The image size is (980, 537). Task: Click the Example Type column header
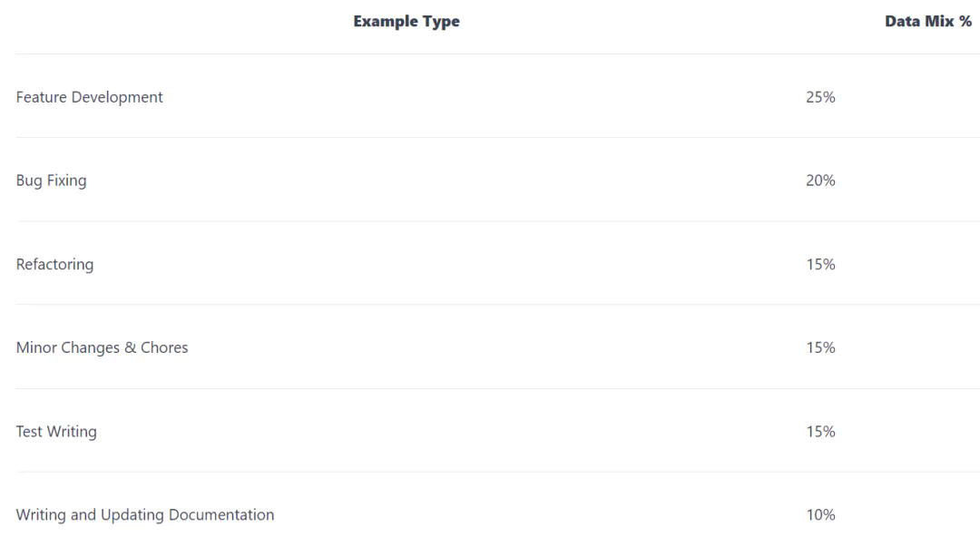click(407, 22)
